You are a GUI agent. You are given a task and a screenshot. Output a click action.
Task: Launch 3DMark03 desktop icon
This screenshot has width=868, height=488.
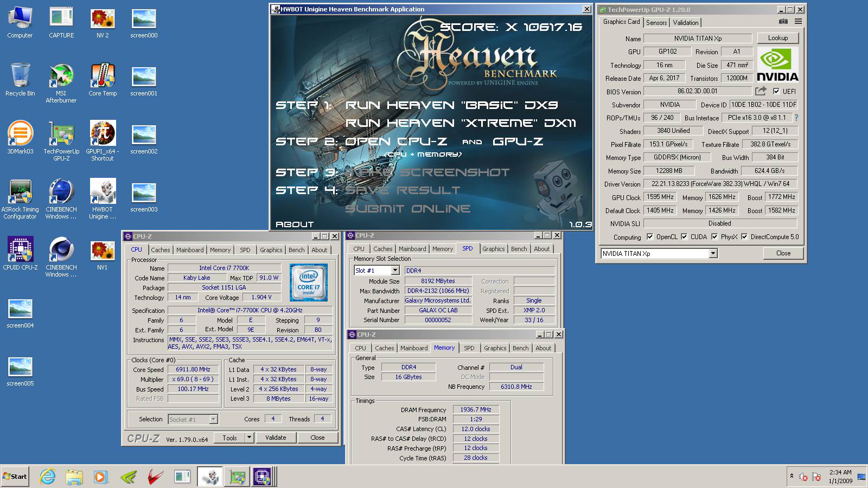click(x=20, y=138)
